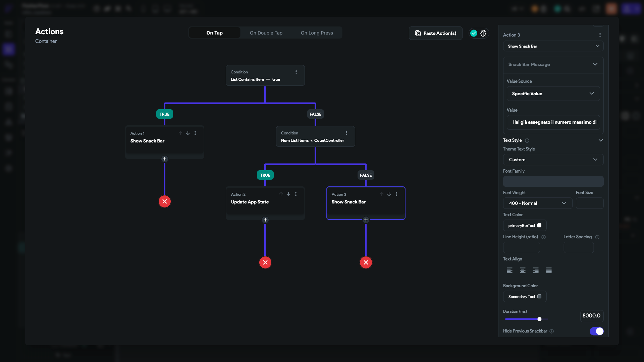Open Action 3 options menu in right panel
The image size is (644, 362).
600,35
